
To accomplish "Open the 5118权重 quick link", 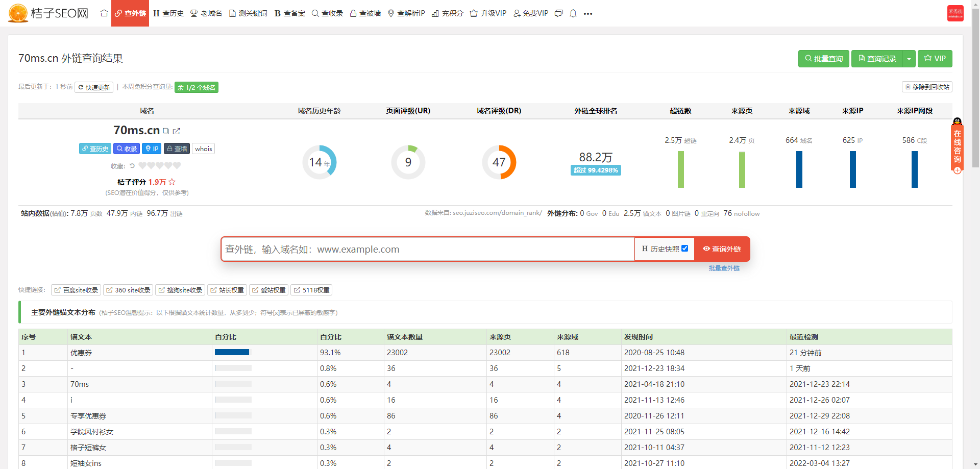I will point(311,290).
